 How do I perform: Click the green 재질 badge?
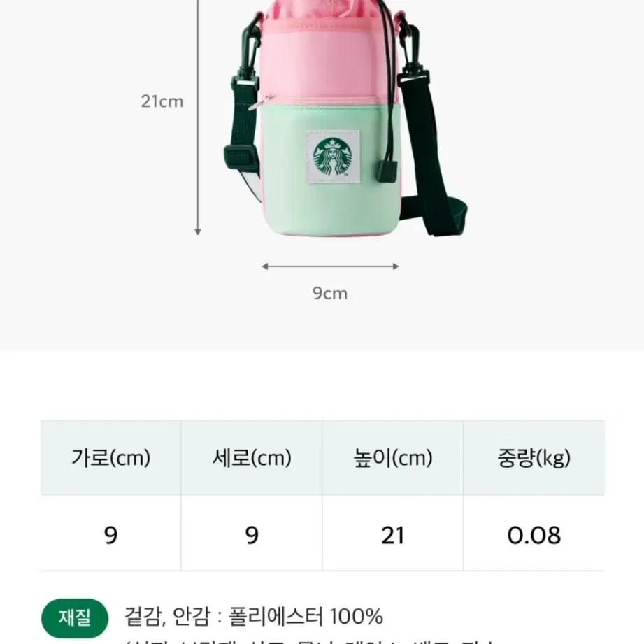(x=75, y=617)
